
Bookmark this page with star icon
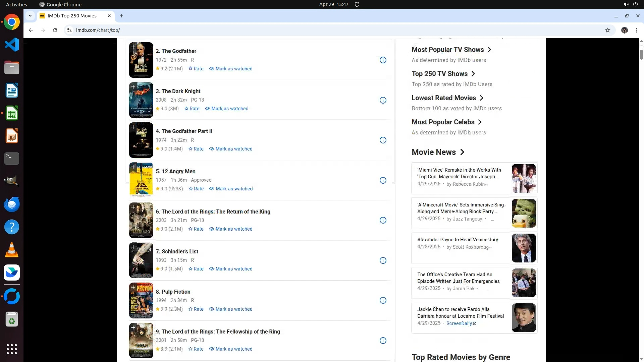pos(607,30)
